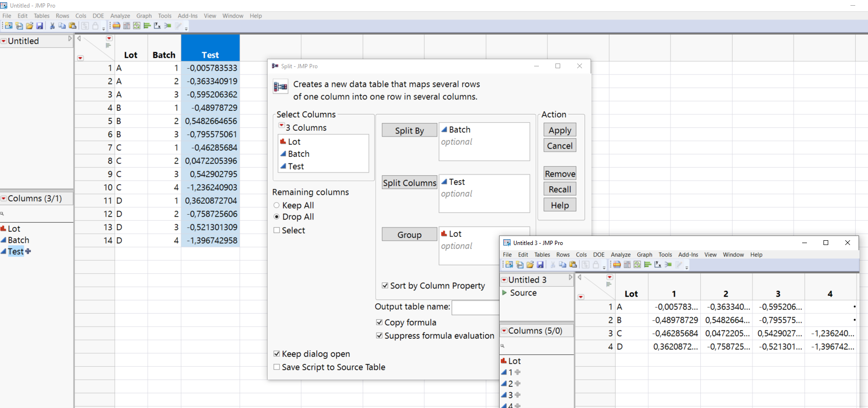
Task: Open the Tables menu in Untitled 3 window
Action: [x=542, y=255]
